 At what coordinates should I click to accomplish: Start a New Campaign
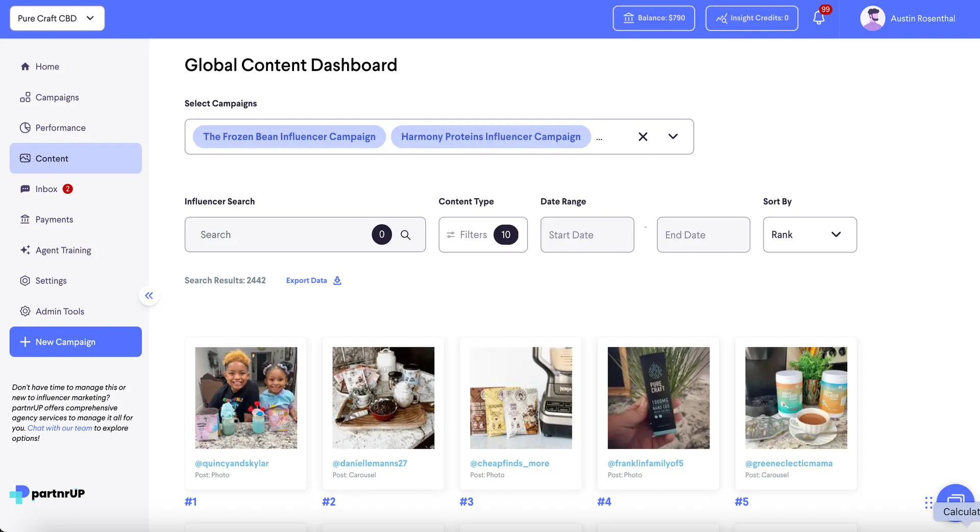[x=75, y=342]
